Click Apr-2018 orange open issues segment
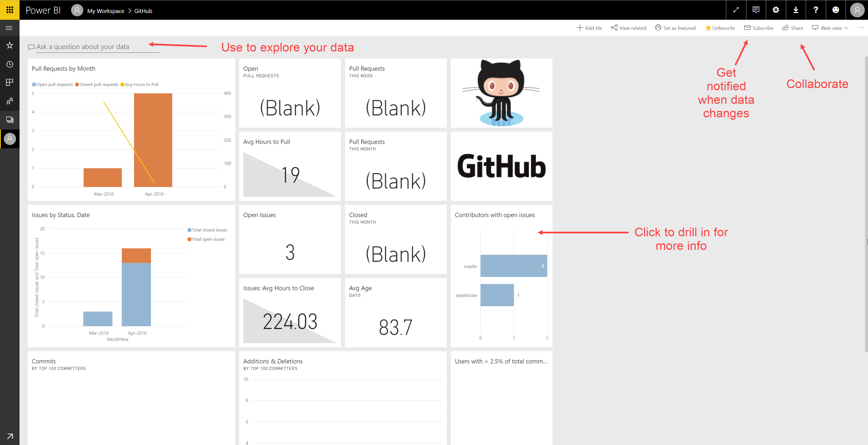The width and height of the screenshot is (868, 445). tap(136, 256)
